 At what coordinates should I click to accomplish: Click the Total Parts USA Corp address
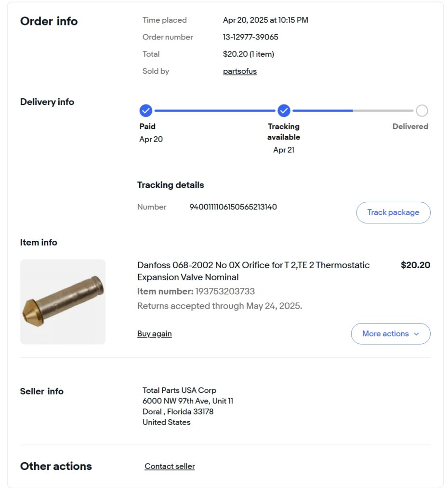point(188,406)
